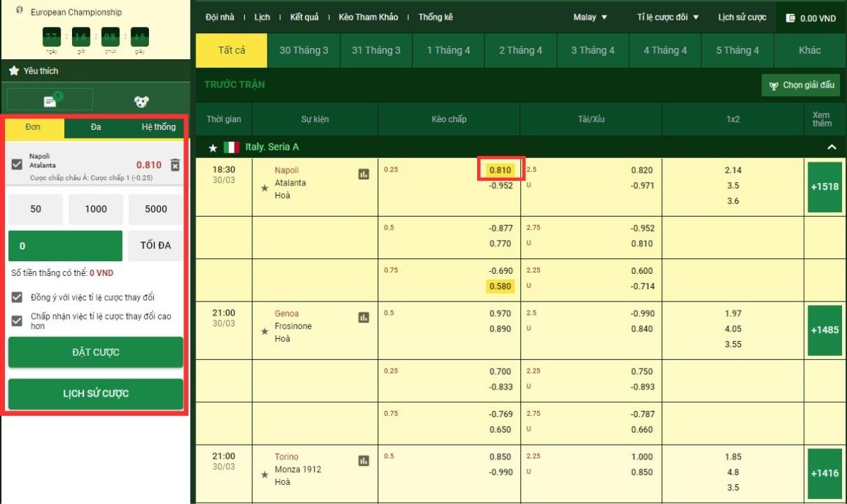Screen dimensions: 847x504
Task: Open statistics chart icon for Napoli match
Action: click(364, 174)
